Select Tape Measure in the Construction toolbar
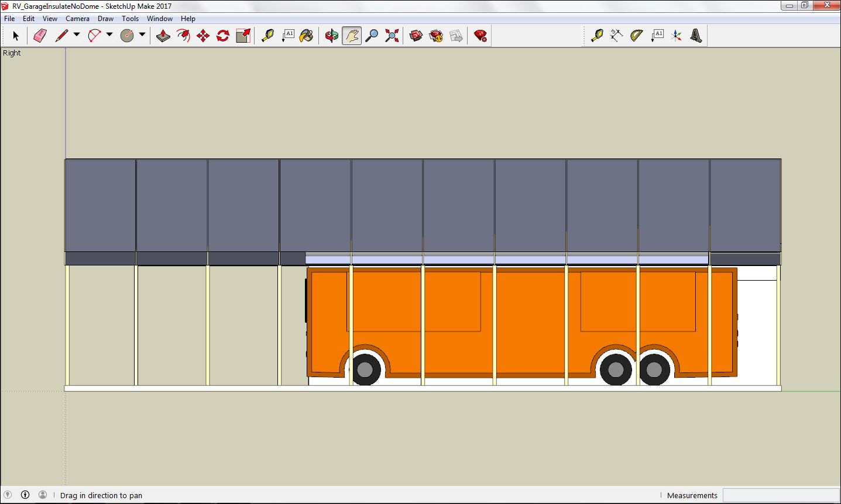This screenshot has height=504, width=841. point(597,36)
